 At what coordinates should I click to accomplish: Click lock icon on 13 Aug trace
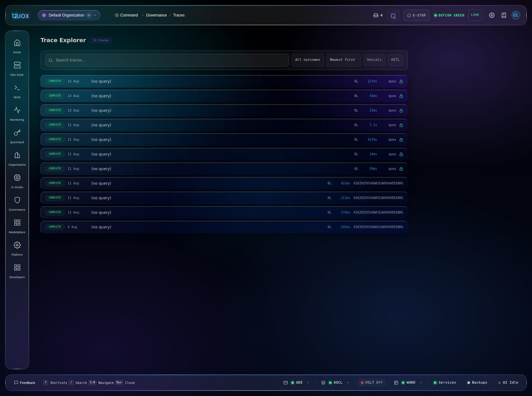(x=401, y=110)
